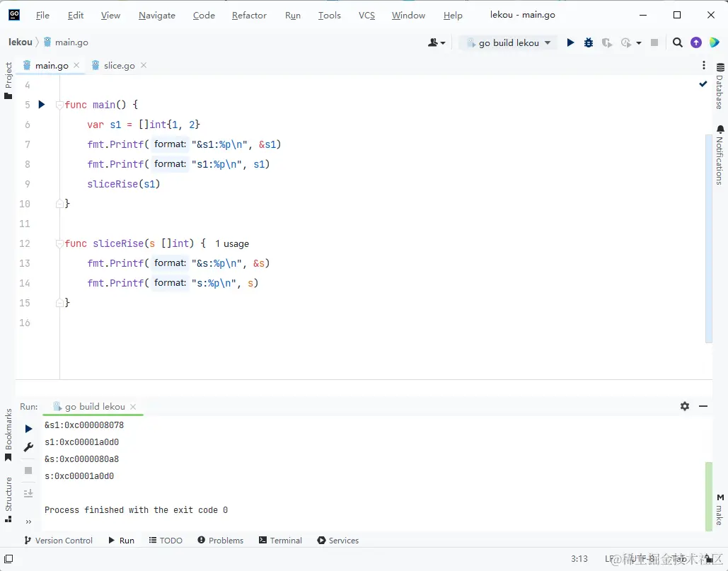The height and width of the screenshot is (571, 728).
Task: Click the main.go breadcrumb
Action: coord(66,42)
